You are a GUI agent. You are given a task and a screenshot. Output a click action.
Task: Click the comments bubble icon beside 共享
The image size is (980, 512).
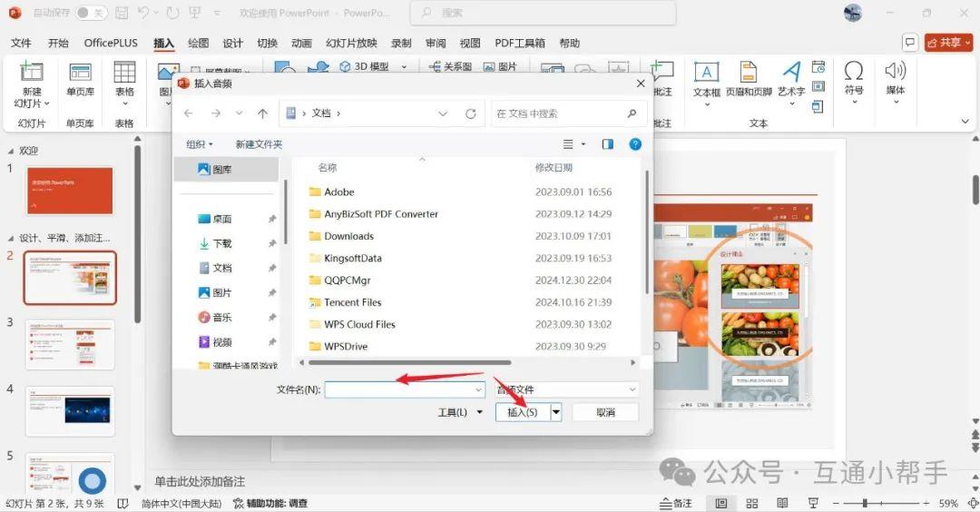910,43
